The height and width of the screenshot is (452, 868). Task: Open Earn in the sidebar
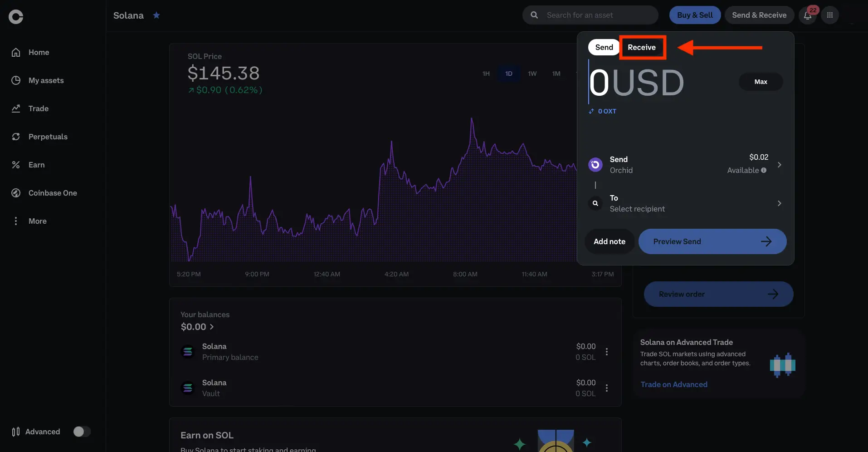pyautogui.click(x=28, y=165)
